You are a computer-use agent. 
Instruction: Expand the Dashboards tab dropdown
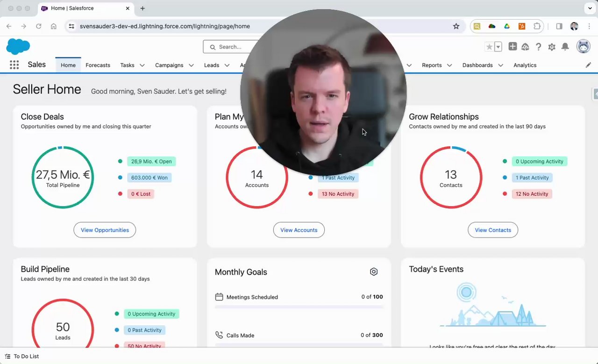pyautogui.click(x=500, y=65)
